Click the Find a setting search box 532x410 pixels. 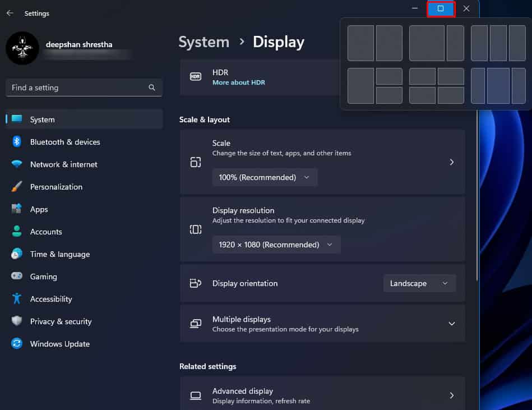tap(84, 87)
